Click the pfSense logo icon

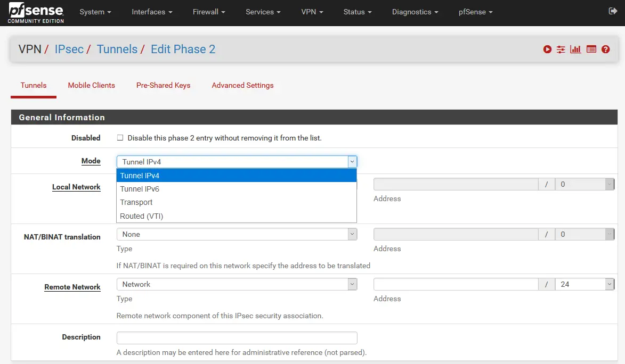pyautogui.click(x=36, y=13)
